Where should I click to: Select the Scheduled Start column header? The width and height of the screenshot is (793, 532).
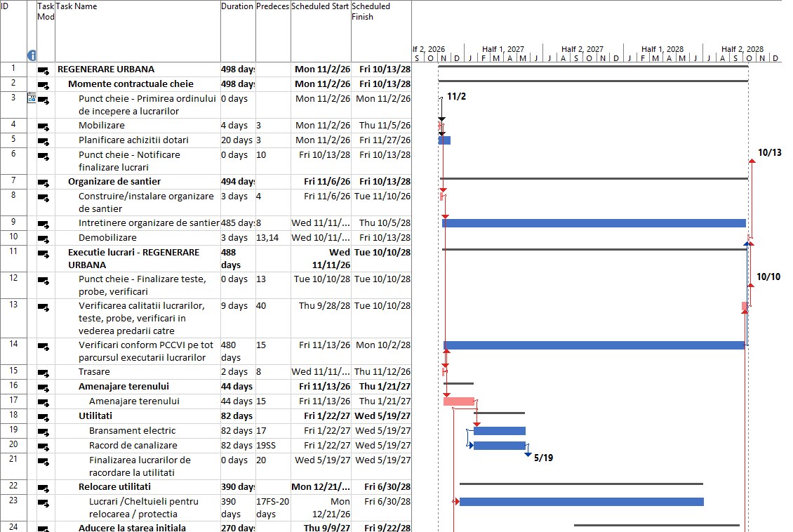pyautogui.click(x=321, y=32)
